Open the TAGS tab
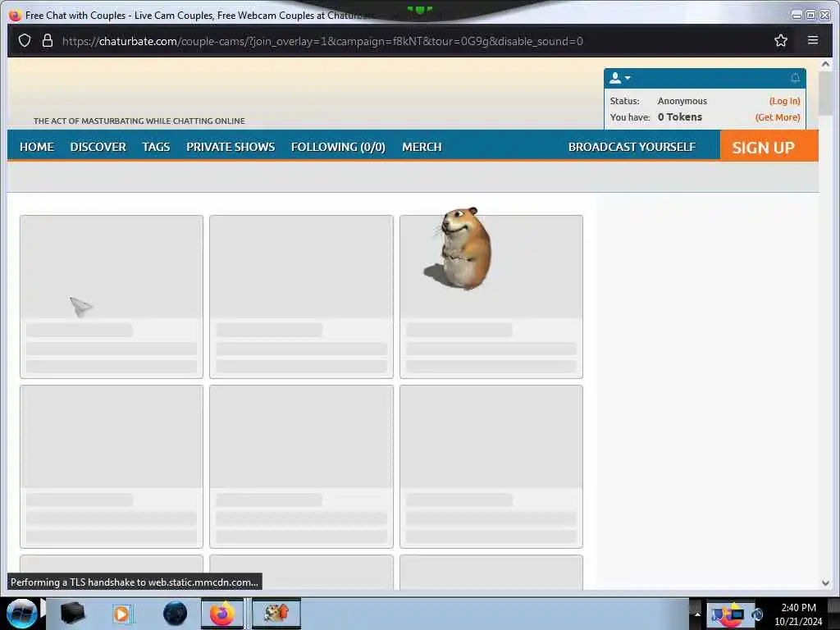840x630 pixels. coord(156,147)
